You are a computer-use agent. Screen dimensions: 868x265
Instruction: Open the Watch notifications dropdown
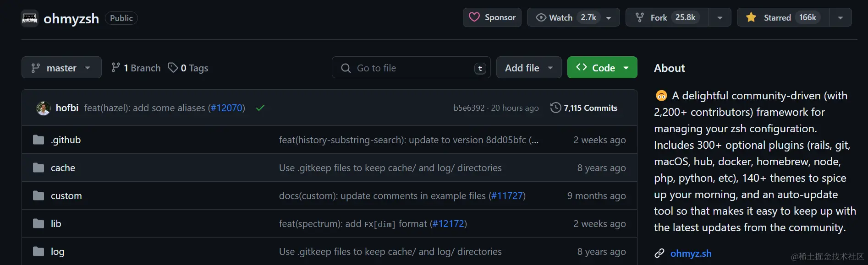point(573,17)
